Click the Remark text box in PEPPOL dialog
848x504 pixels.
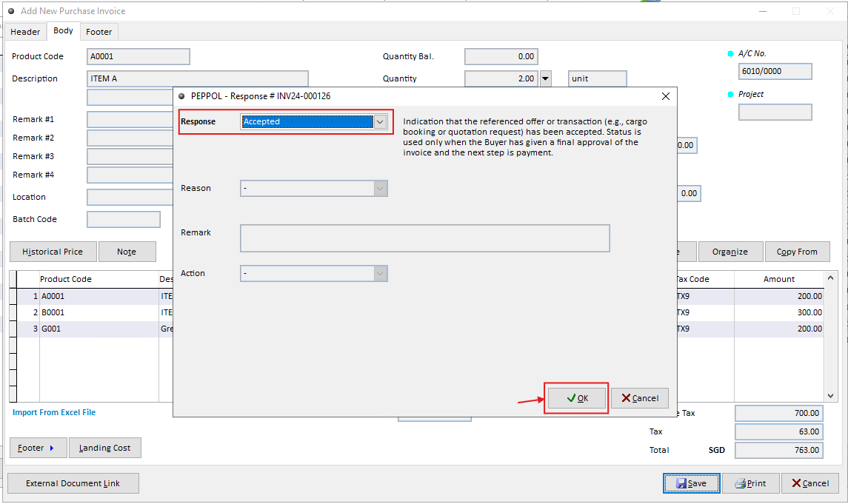tap(425, 238)
